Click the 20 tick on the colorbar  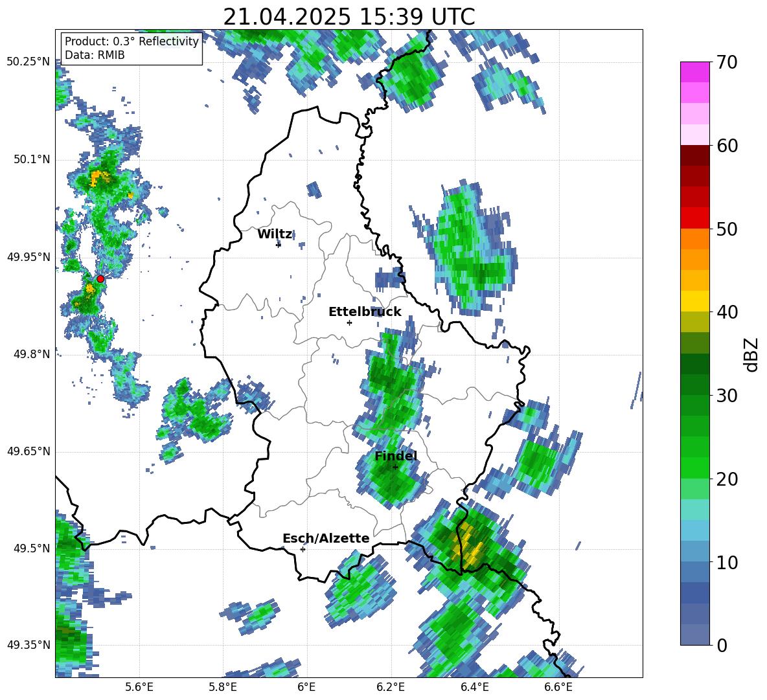727,479
